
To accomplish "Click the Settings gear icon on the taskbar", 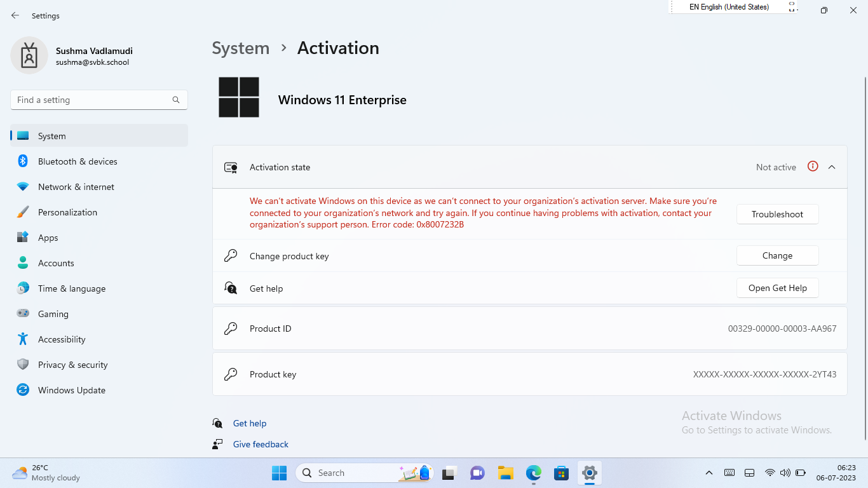I will (x=590, y=473).
